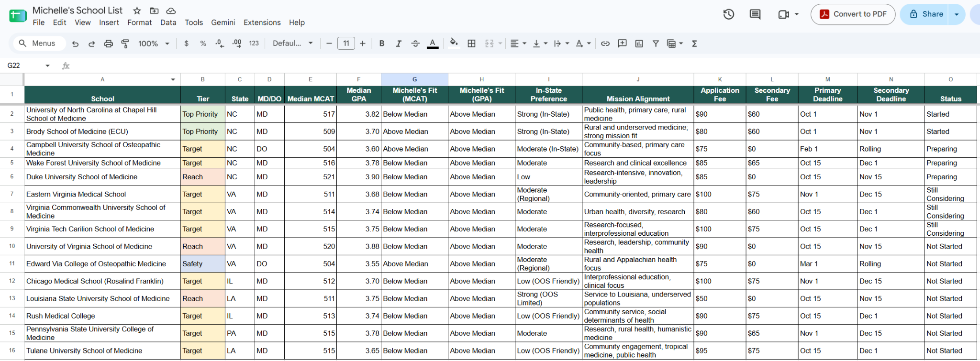Open text rotation dropdown
Screen dimensions: 980x361
(583, 44)
